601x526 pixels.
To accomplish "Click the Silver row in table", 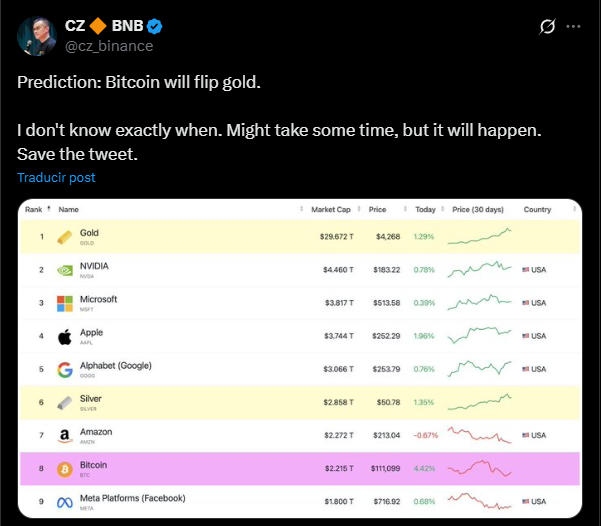I will (x=298, y=402).
